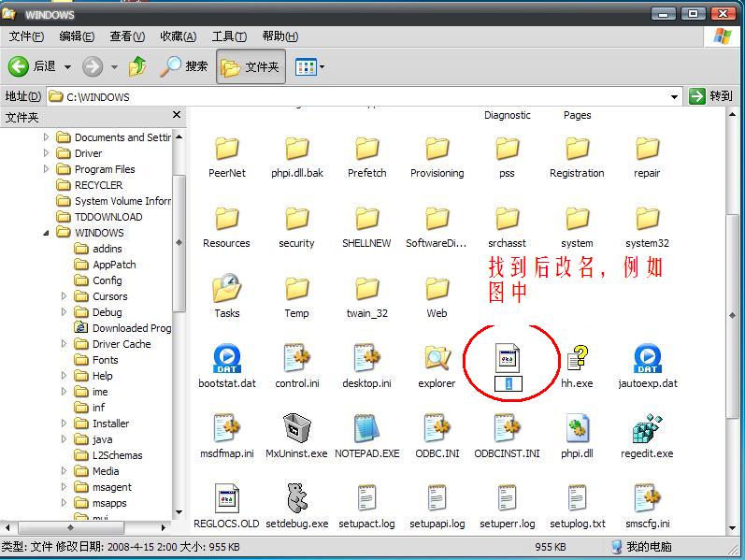Screen dimensions: 745x560
Task: Select the desktop.ini file
Action: (366, 366)
